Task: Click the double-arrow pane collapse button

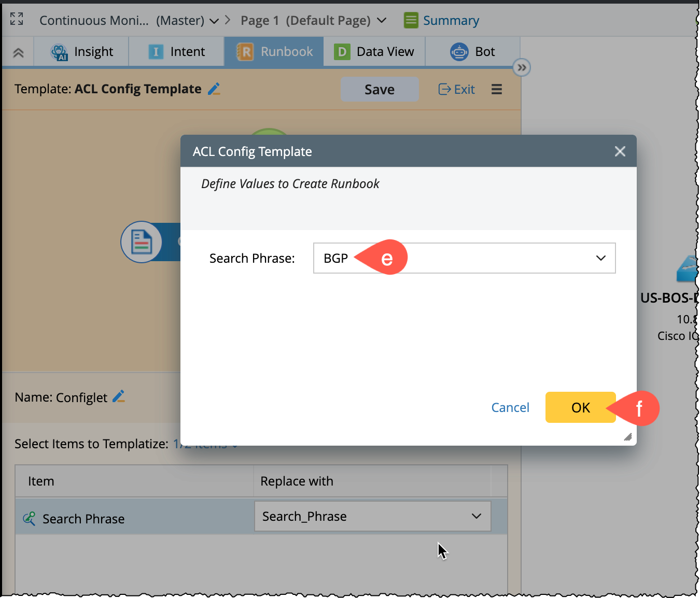Action: pyautogui.click(x=521, y=67)
